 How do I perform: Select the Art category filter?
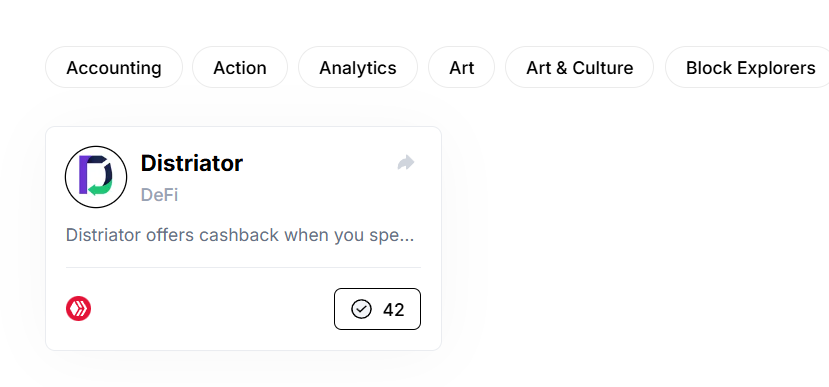462,67
